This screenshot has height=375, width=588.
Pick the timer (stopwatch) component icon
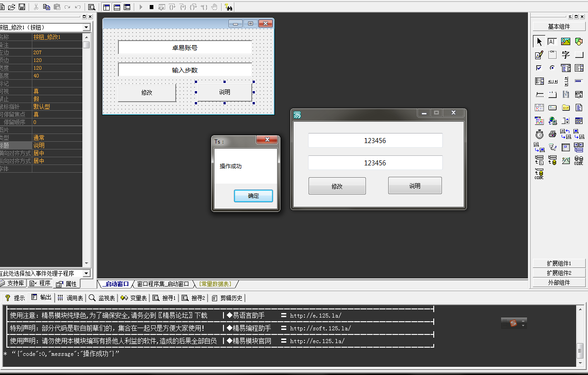pyautogui.click(x=539, y=134)
